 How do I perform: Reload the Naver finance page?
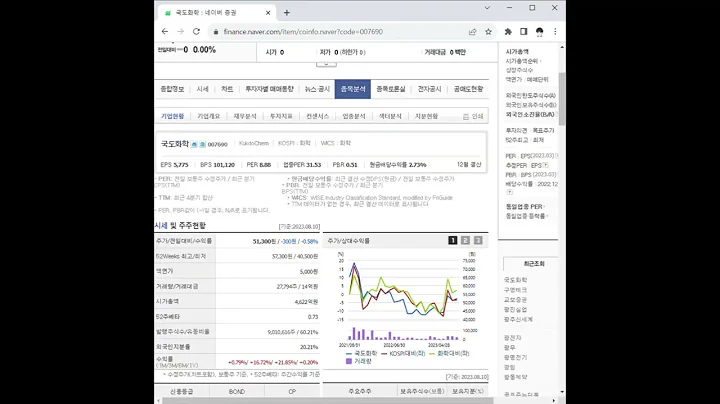click(196, 32)
